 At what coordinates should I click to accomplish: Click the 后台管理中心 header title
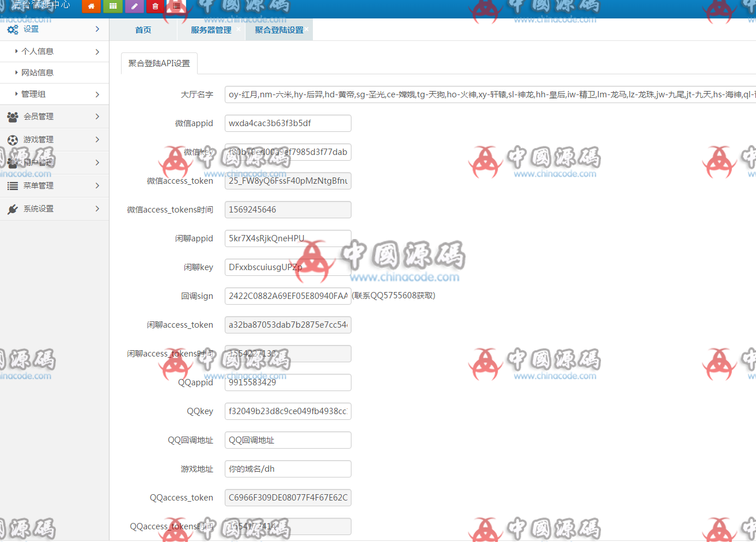[x=40, y=5]
